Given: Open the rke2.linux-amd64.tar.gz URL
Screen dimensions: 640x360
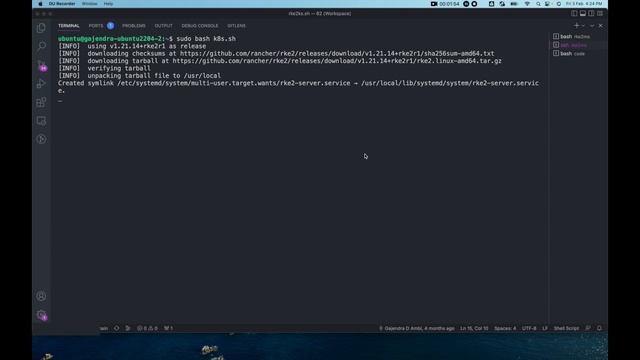Looking at the screenshot, I should tap(337, 61).
